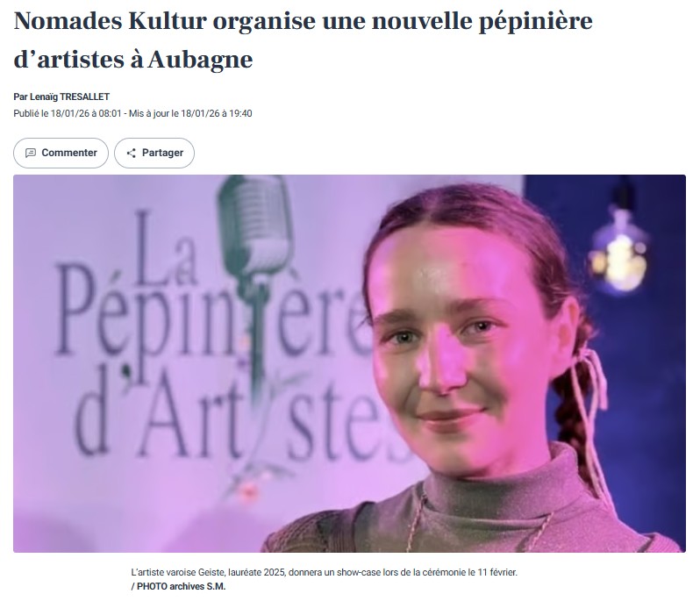Viewport: 700px width, 601px height.
Task: Click the word "Par" before the author name
Action: 20,97
